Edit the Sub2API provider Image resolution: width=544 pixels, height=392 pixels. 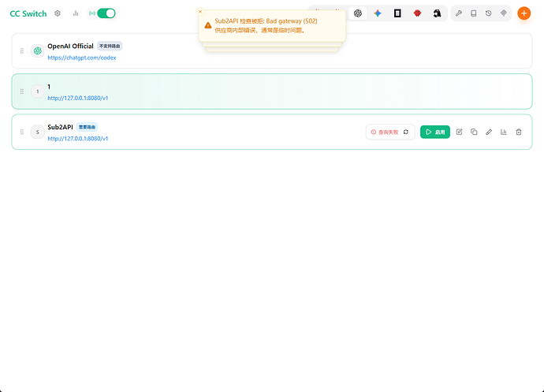(x=459, y=132)
